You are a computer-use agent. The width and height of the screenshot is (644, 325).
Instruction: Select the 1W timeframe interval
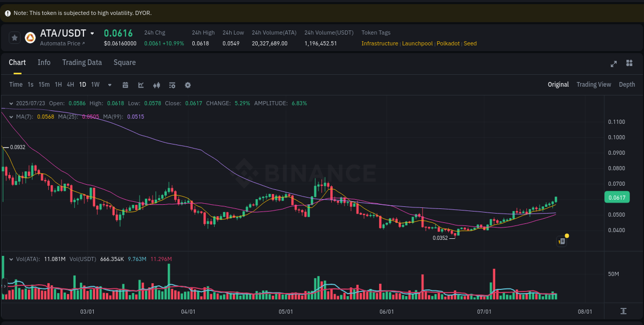click(95, 85)
